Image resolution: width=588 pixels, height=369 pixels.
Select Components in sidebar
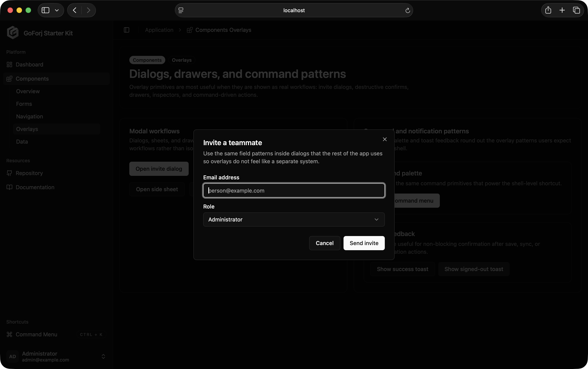(x=57, y=79)
